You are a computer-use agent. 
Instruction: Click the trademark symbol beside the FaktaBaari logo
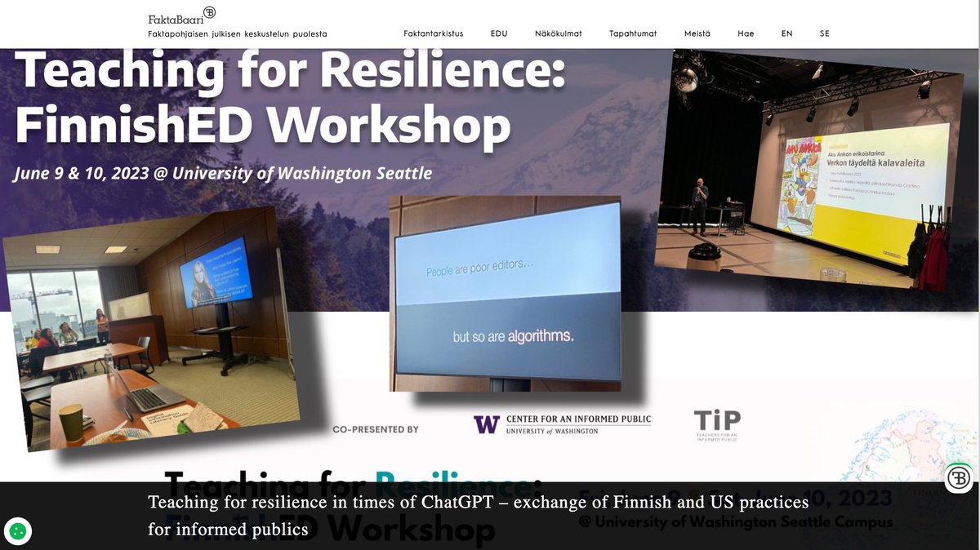[x=210, y=11]
